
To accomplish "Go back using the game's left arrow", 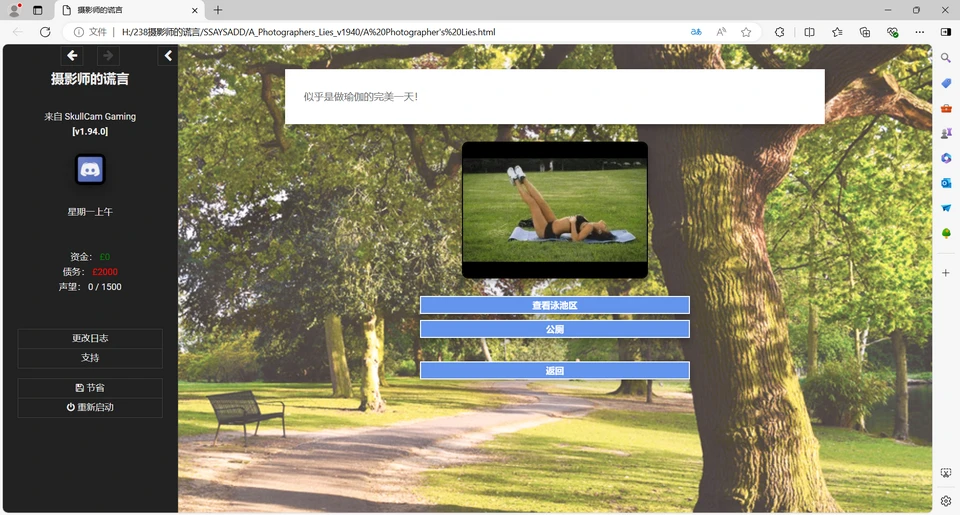I will pos(72,56).
